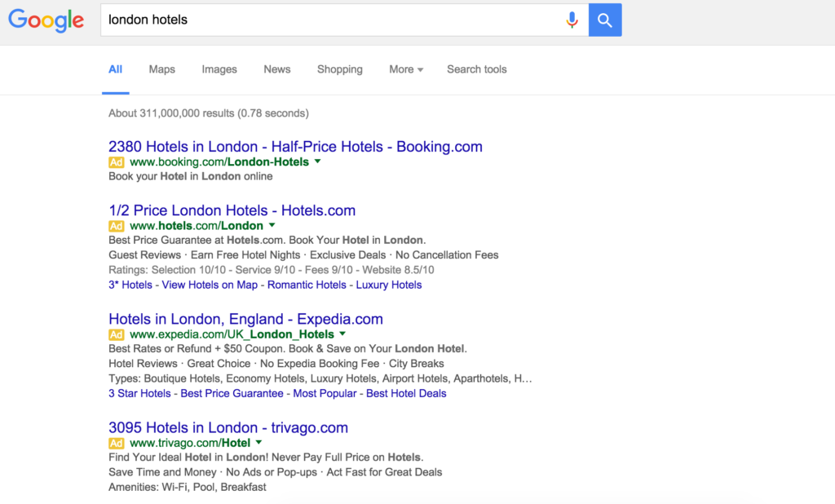Open the More search categories dropdown
This screenshot has width=835, height=504.
click(406, 69)
